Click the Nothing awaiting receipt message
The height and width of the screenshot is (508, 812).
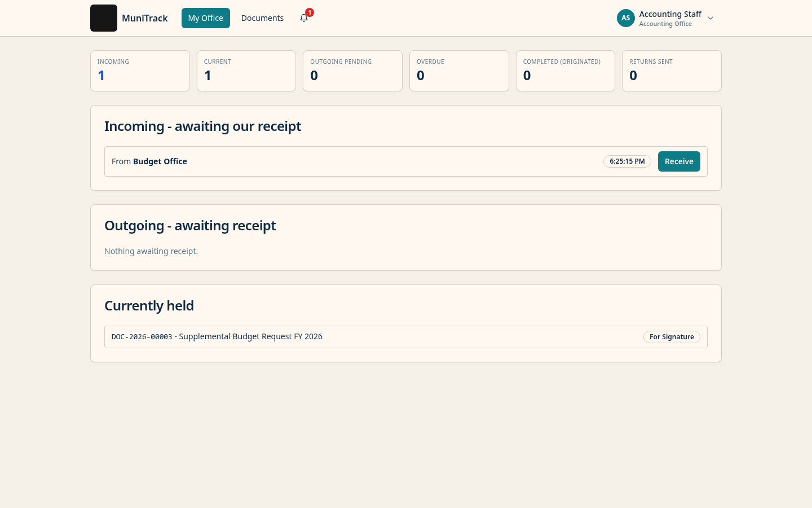(151, 251)
